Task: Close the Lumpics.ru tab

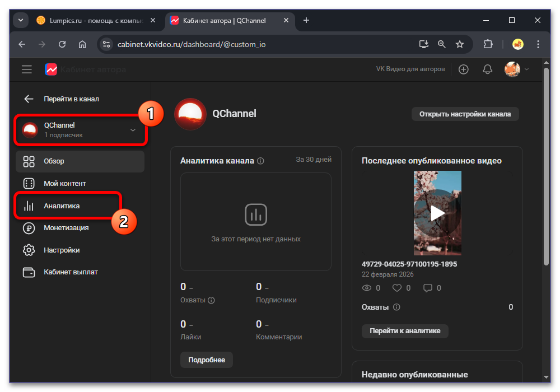Action: coord(153,20)
